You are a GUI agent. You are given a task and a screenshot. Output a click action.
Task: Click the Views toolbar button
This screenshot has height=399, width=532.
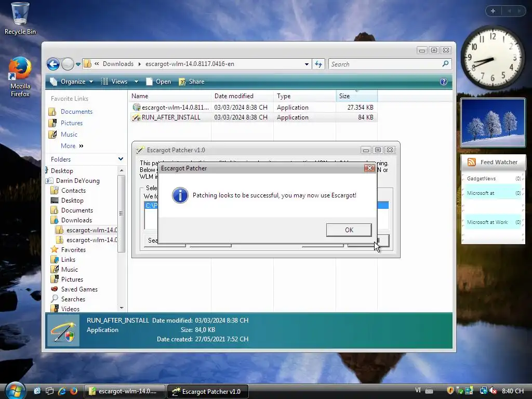pos(115,82)
